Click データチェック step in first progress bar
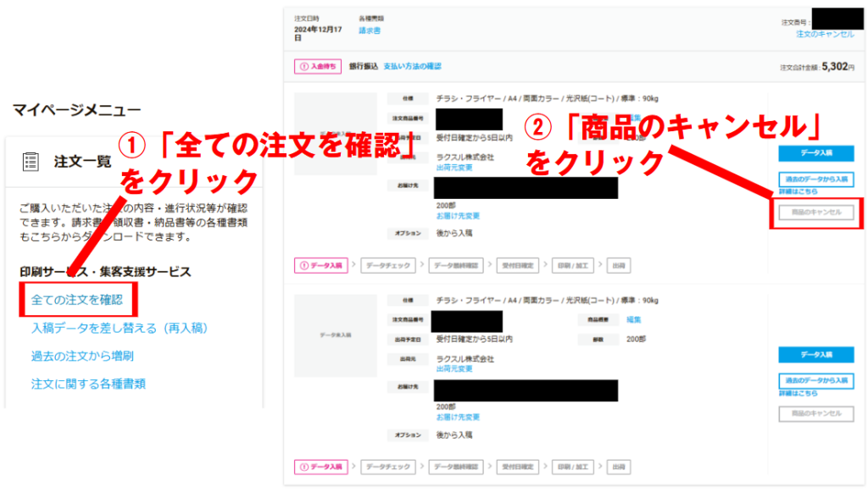The image size is (868, 492). pos(390,266)
